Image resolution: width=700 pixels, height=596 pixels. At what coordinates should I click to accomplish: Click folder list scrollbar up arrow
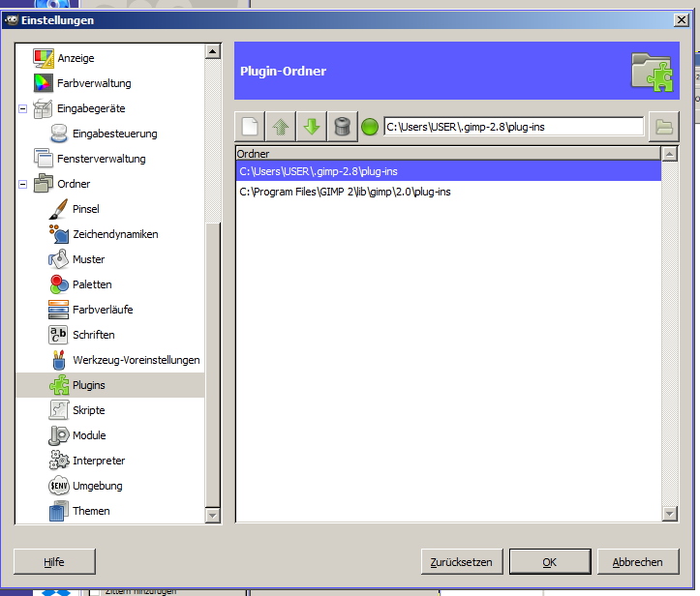(x=669, y=154)
